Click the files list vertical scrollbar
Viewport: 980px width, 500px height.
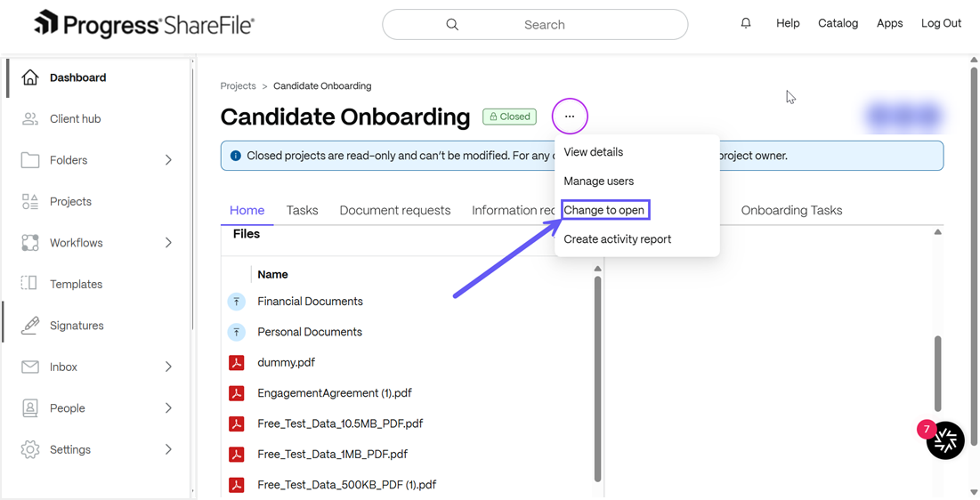[x=597, y=379]
